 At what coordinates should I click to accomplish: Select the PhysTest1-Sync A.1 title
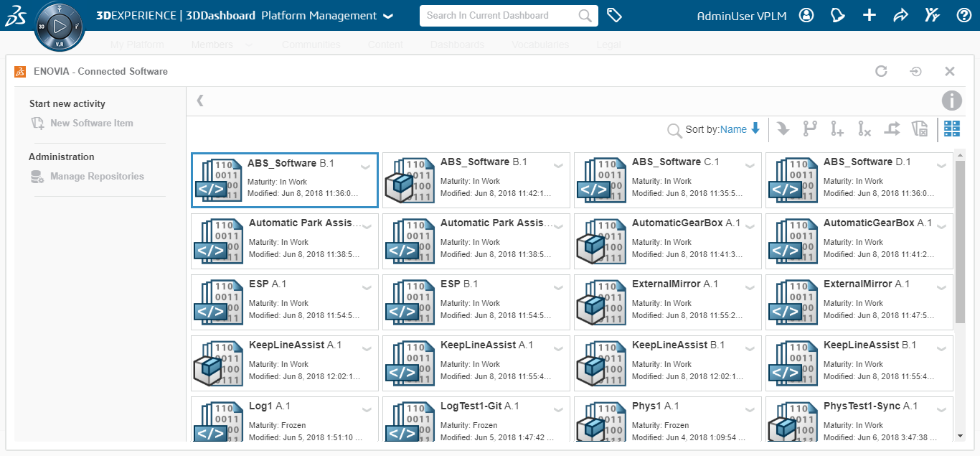(x=870, y=406)
